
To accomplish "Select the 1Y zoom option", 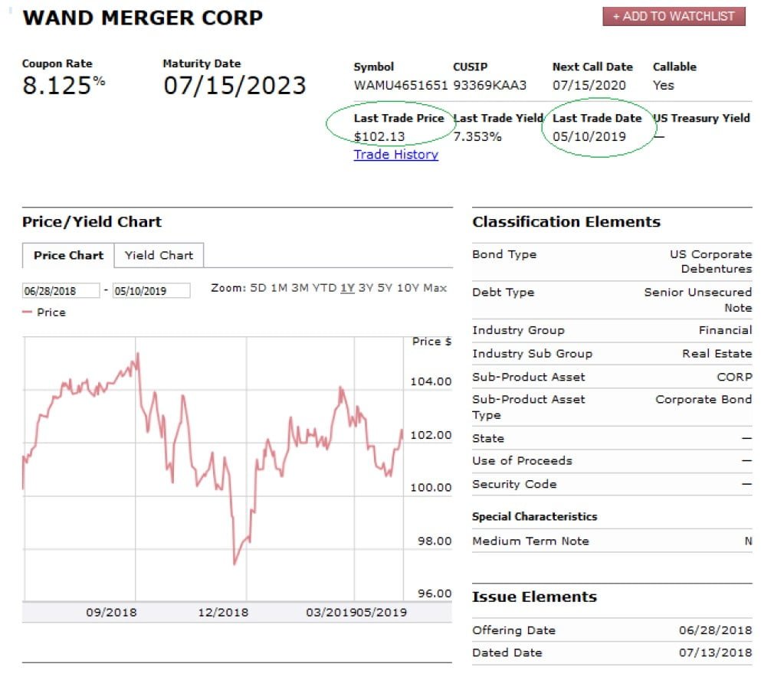I will point(347,288).
